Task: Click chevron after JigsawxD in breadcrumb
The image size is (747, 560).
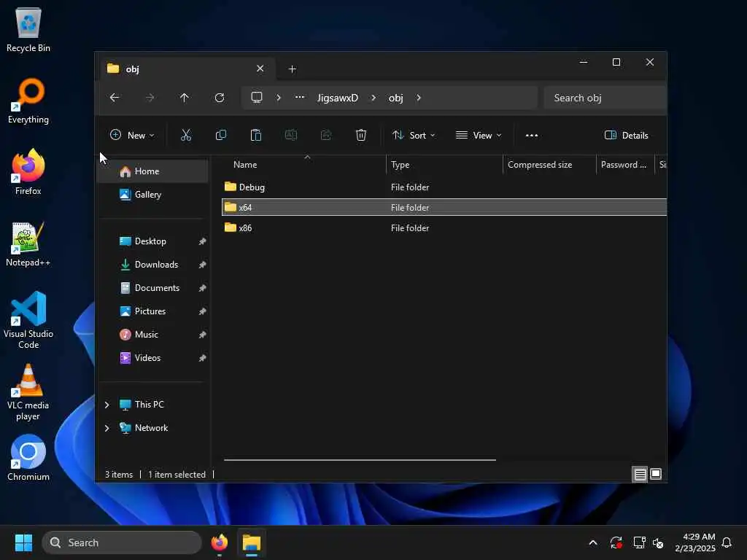Action: click(x=373, y=98)
